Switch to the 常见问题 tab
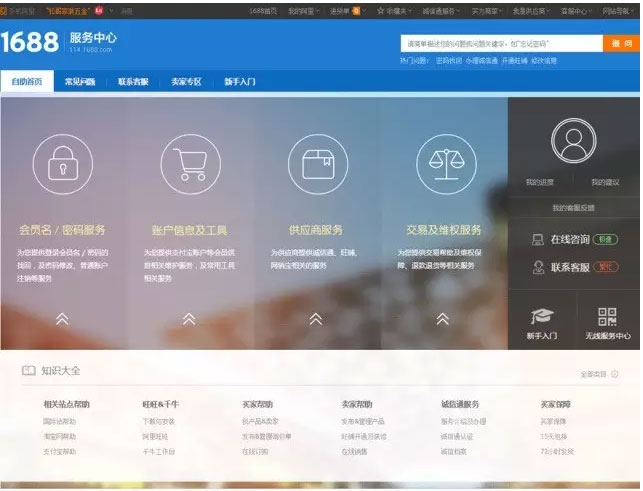This screenshot has width=643, height=491. (x=80, y=82)
